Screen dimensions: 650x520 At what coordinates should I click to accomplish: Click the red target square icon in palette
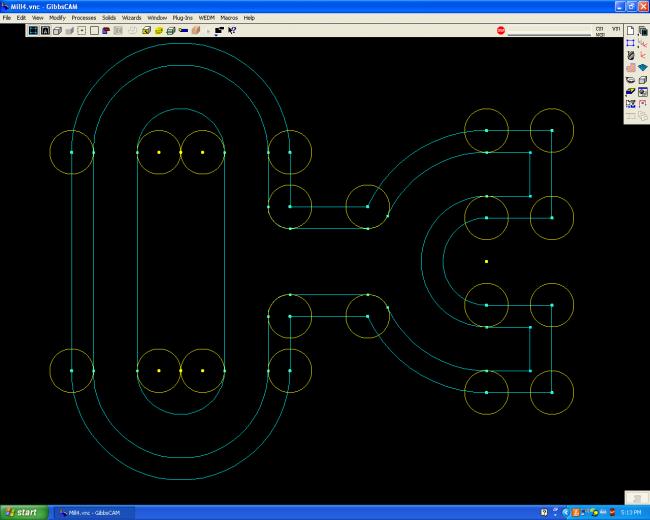643,104
